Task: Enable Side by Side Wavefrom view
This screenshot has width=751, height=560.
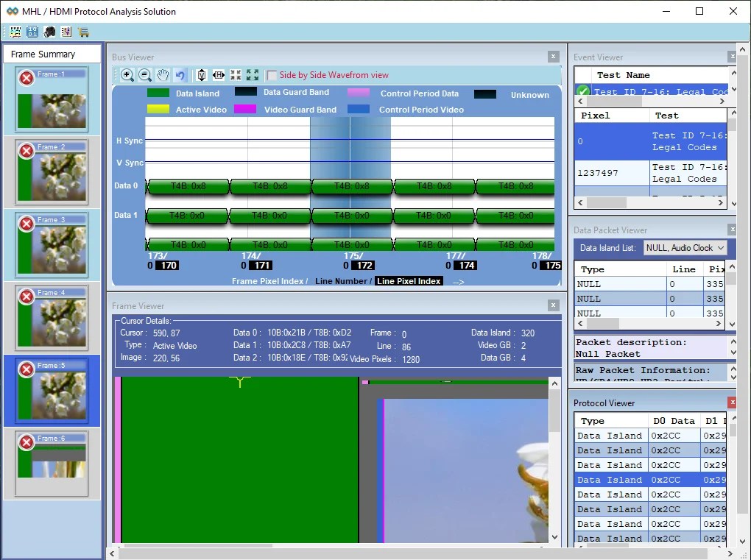Action: (x=274, y=74)
